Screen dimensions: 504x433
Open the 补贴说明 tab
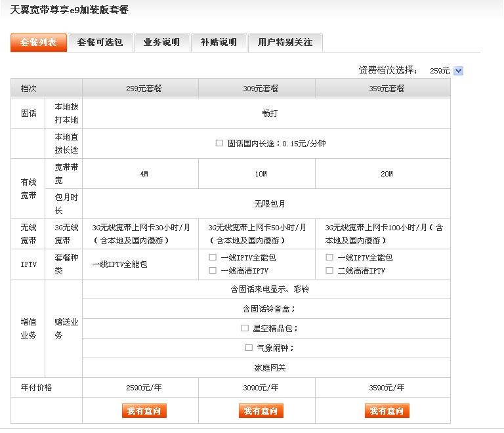pos(219,43)
